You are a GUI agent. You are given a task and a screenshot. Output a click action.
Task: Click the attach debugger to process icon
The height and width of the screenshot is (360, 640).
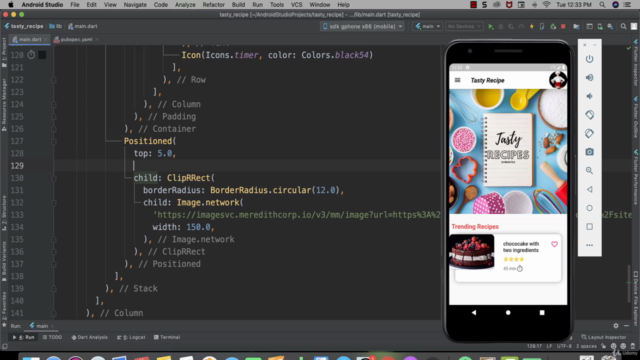click(553, 27)
